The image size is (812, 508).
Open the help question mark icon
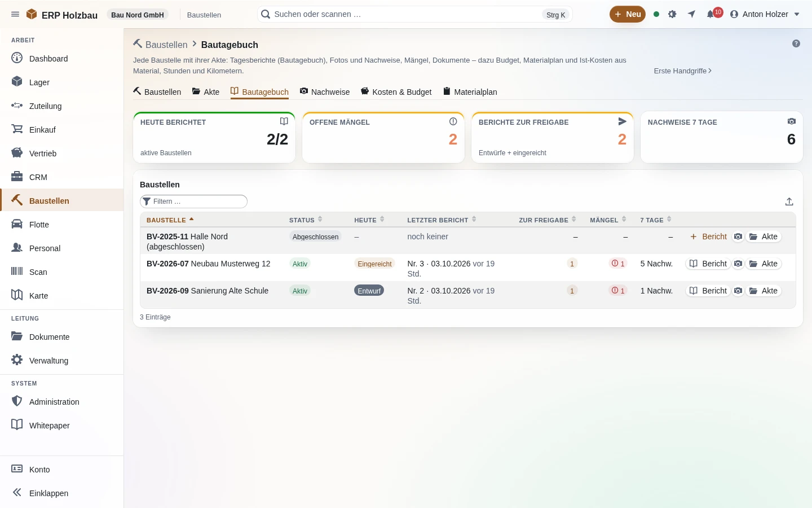click(x=796, y=43)
